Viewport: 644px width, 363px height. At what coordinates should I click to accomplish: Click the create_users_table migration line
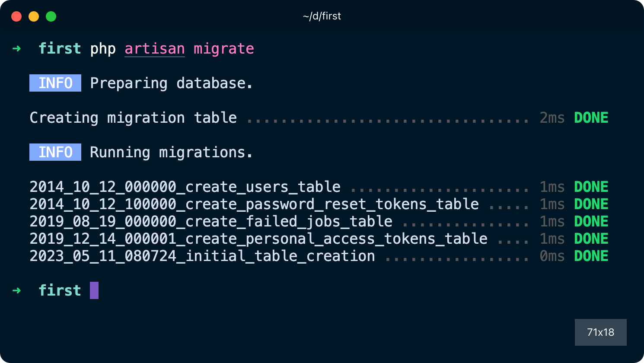[x=185, y=187]
